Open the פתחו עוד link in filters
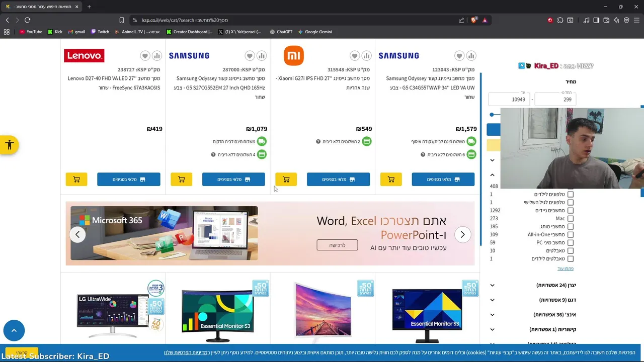This screenshot has height=362, width=644. coord(566,268)
